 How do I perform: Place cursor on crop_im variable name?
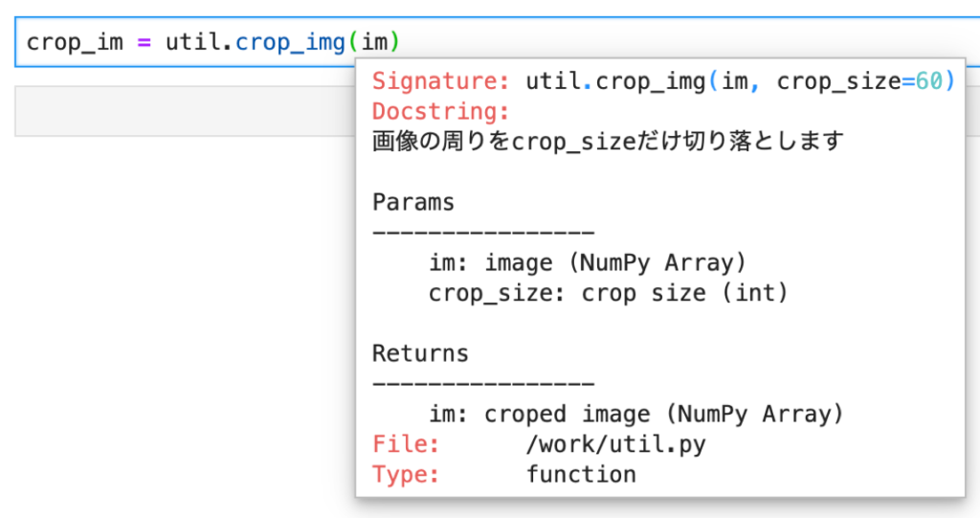[75, 43]
